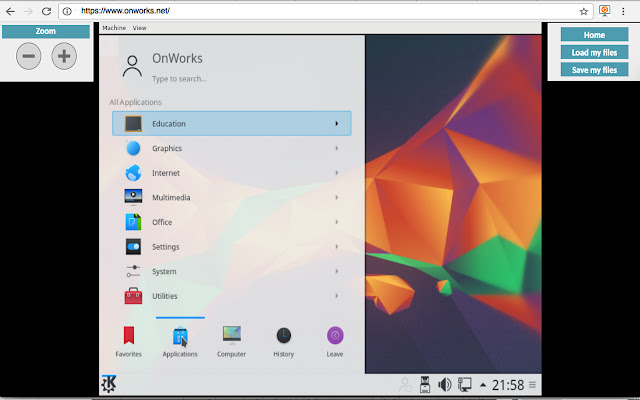Open the History tab icon
640x400 pixels.
pos(284,338)
